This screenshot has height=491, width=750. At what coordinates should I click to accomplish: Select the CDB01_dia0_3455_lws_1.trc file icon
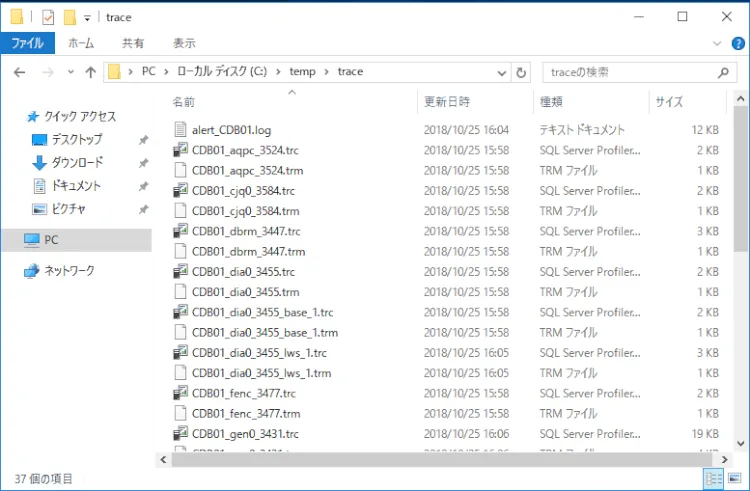[x=180, y=353]
